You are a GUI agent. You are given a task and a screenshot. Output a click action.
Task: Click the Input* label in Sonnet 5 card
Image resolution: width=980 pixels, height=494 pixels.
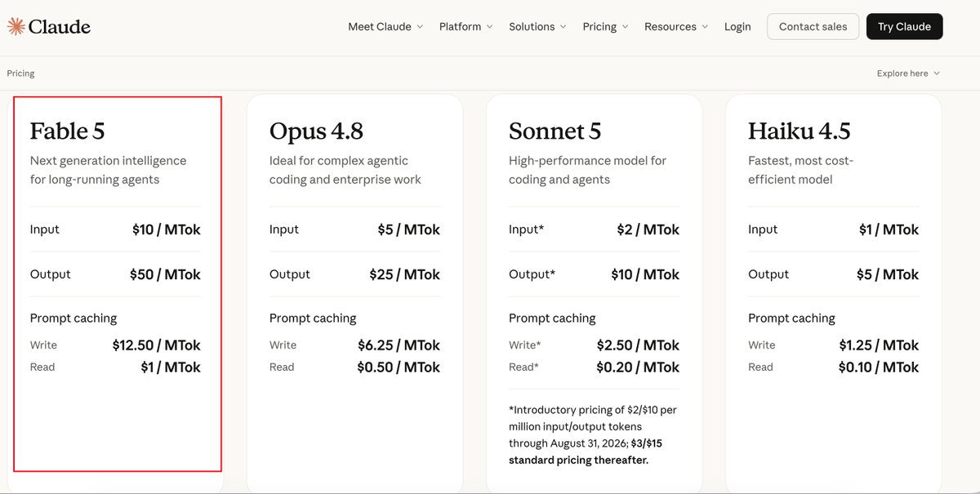click(x=526, y=229)
